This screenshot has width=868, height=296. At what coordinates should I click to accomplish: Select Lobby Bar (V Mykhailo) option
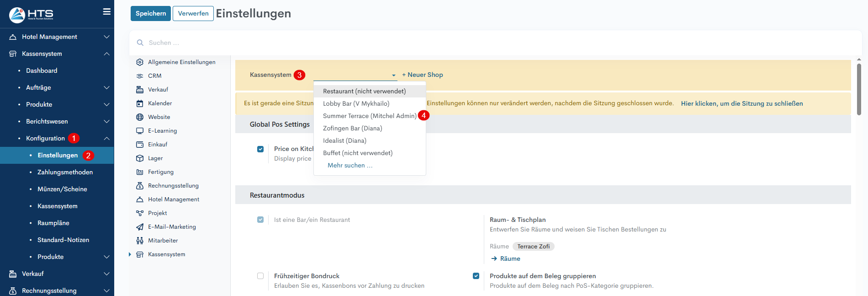click(x=356, y=104)
